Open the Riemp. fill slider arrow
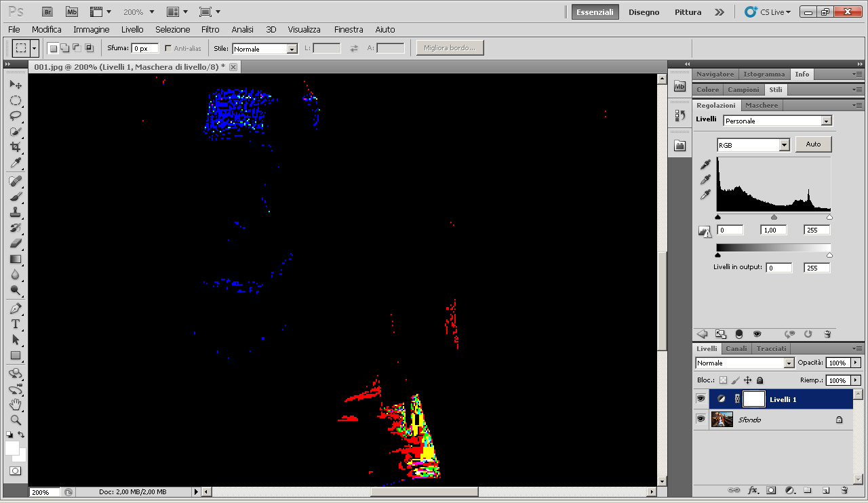Image resolution: width=868 pixels, height=503 pixels. point(856,380)
